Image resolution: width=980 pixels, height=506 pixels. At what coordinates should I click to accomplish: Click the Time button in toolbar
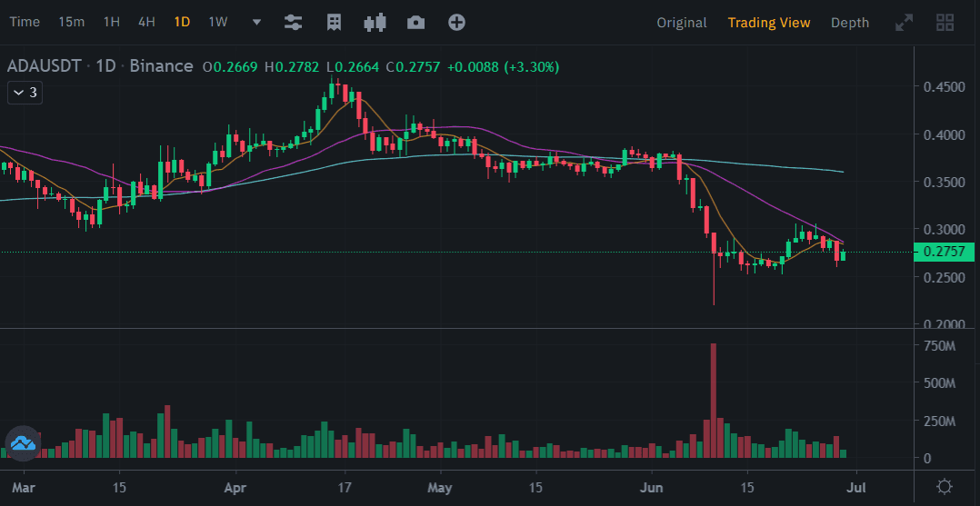tap(25, 23)
